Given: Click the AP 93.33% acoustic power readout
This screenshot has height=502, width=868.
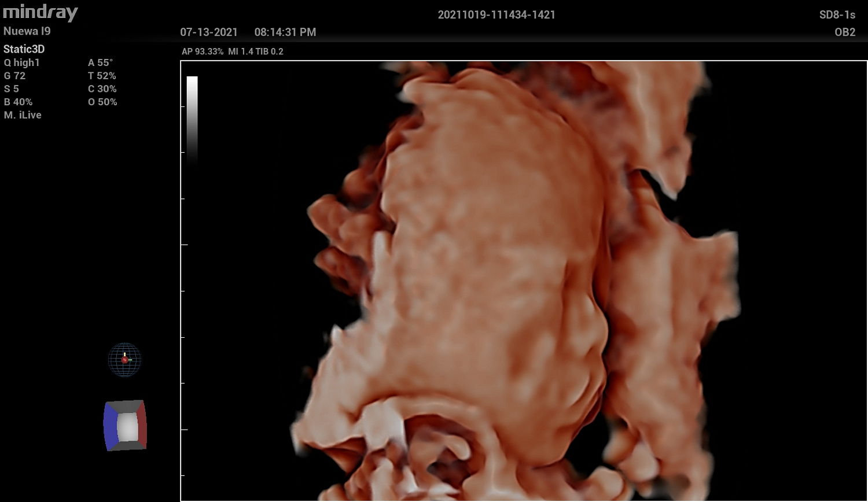Looking at the screenshot, I should 203,51.
